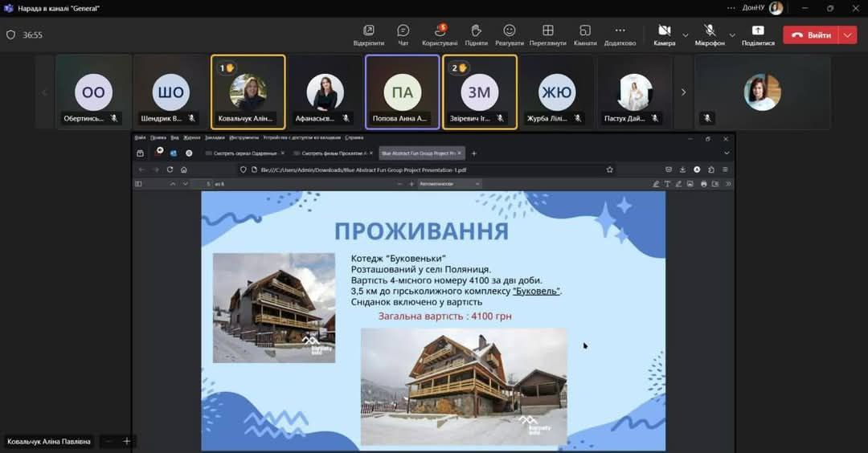Open the Переглянути view options
The width and height of the screenshot is (868, 453).
coord(547,35)
